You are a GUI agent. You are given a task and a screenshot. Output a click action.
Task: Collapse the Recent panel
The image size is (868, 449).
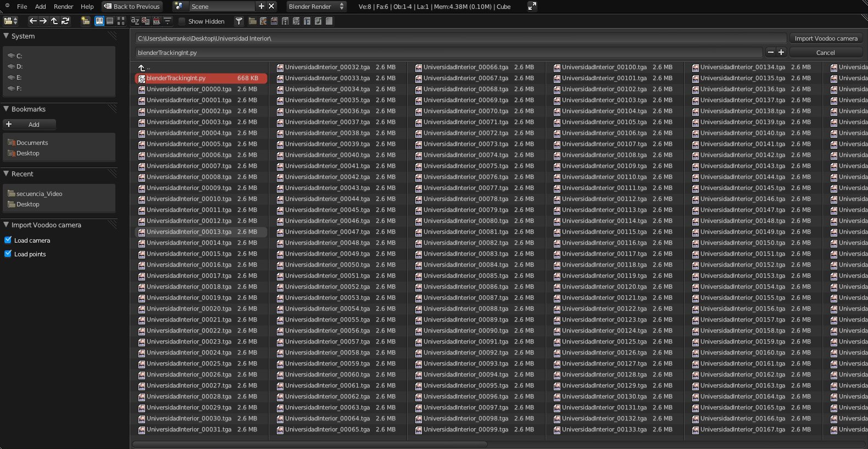click(7, 174)
